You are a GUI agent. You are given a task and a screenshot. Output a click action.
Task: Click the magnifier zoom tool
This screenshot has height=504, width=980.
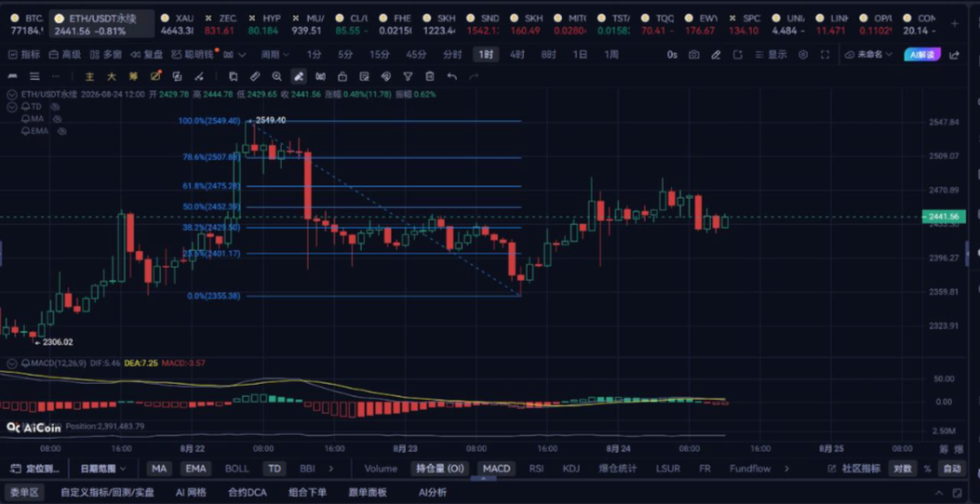(276, 77)
